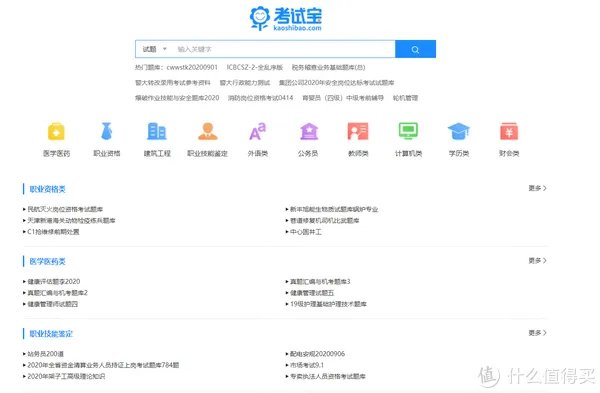600x393 pixels.
Task: Open the 消防岗位资格考试0414 link
Action: 261,98
